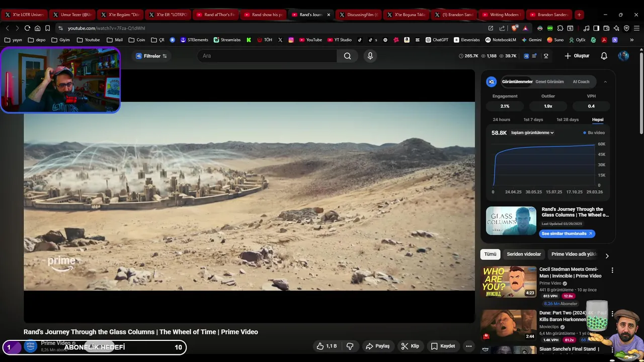Select the 1st 7 days range
Viewport: 644px width, 362px height.
[533, 120]
